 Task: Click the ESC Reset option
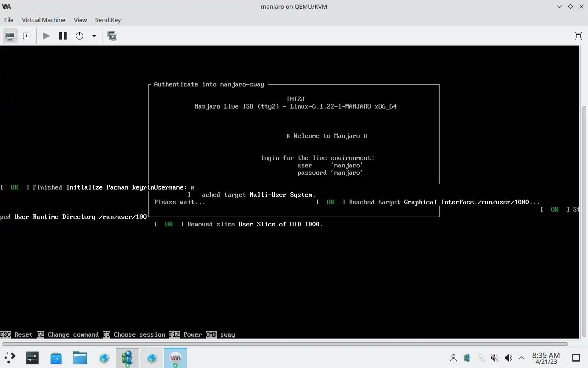[17, 334]
